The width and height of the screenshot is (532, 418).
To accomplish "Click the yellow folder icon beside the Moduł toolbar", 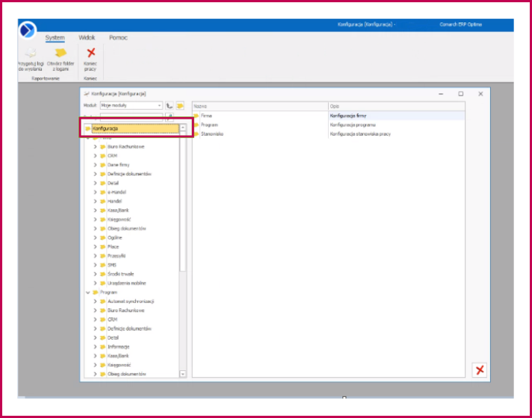I will click(180, 106).
